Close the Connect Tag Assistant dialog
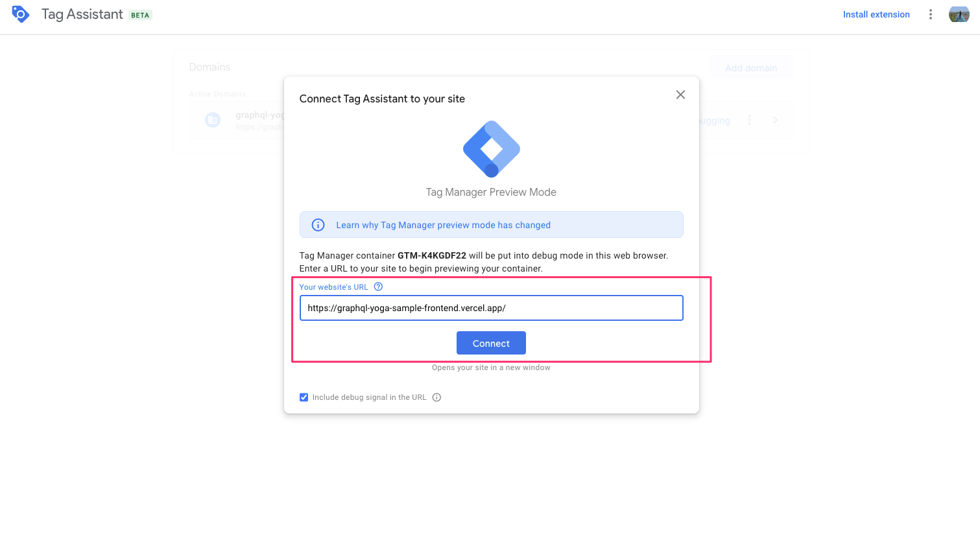The image size is (980, 560). (x=680, y=95)
